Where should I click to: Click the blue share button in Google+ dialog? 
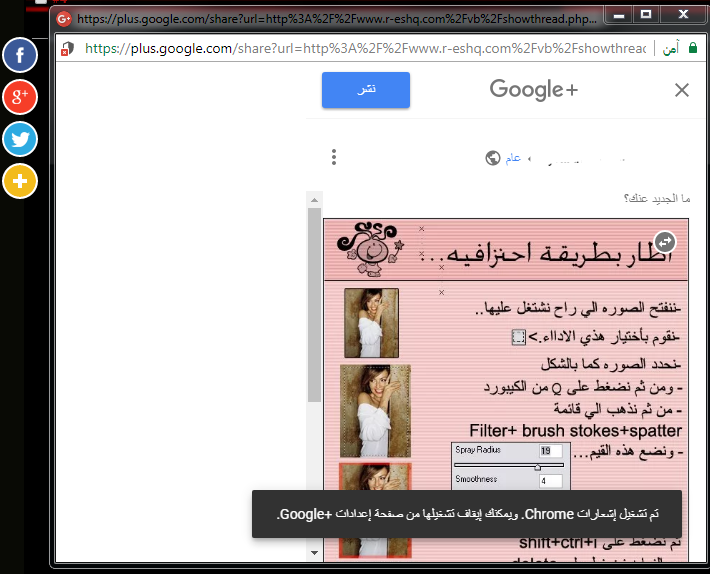click(366, 90)
